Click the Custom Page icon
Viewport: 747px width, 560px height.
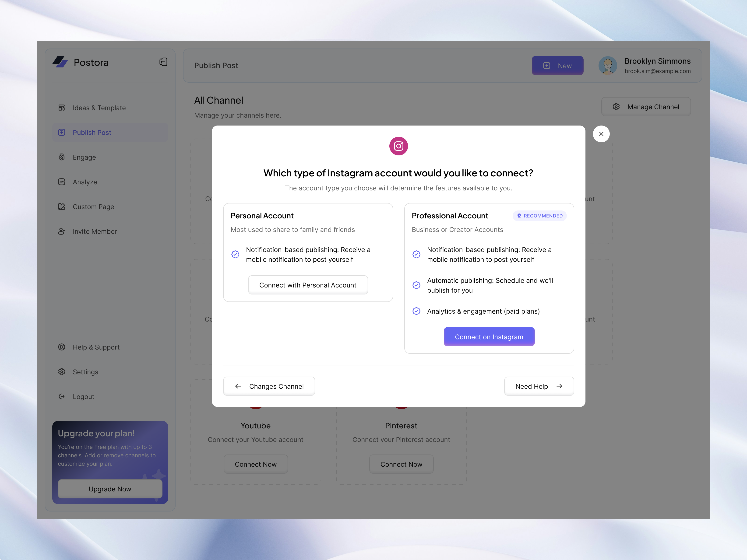tap(62, 206)
